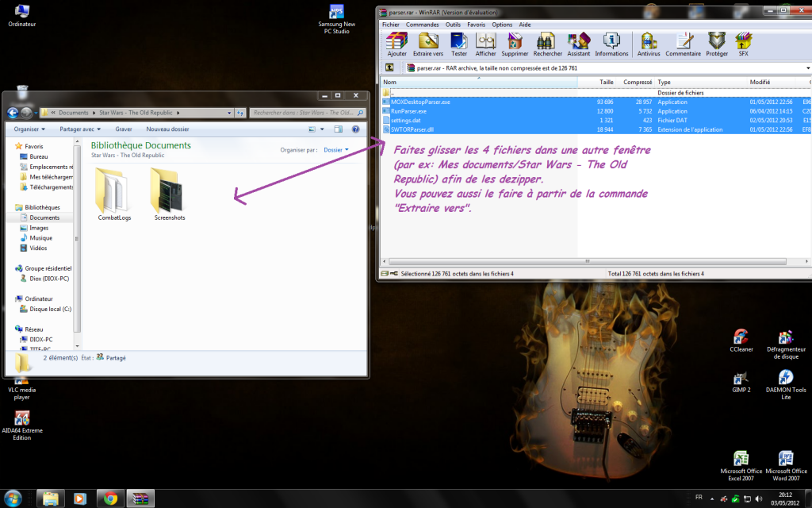The height and width of the screenshot is (508, 812).
Task: Click the Supprimer icon in WinRAR
Action: [x=515, y=44]
